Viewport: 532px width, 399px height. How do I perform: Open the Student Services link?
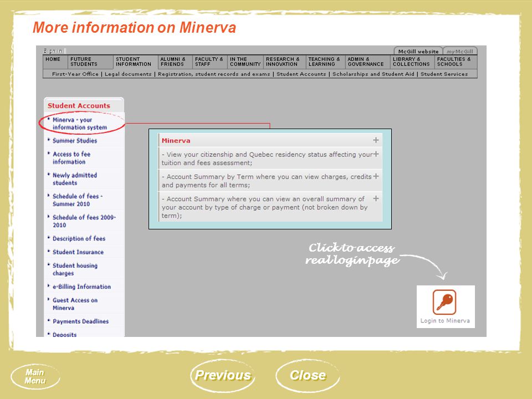point(444,74)
